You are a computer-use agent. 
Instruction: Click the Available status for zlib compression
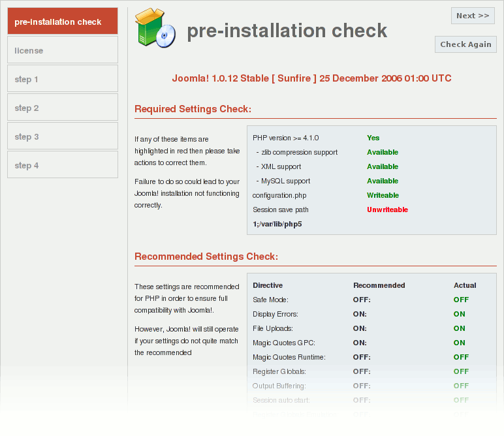tap(383, 152)
